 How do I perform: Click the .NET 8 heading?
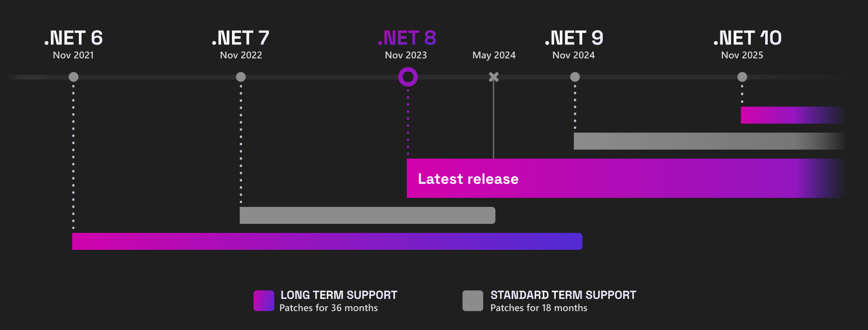tap(407, 38)
